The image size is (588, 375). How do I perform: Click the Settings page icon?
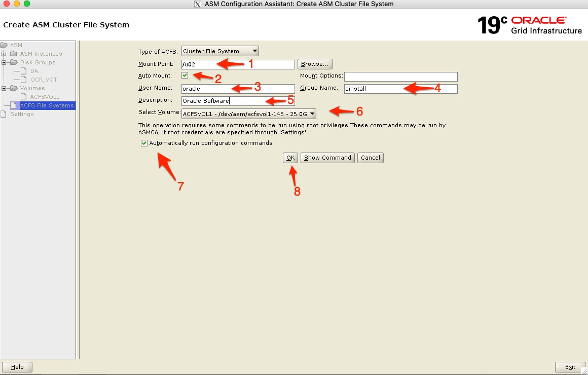pos(4,114)
